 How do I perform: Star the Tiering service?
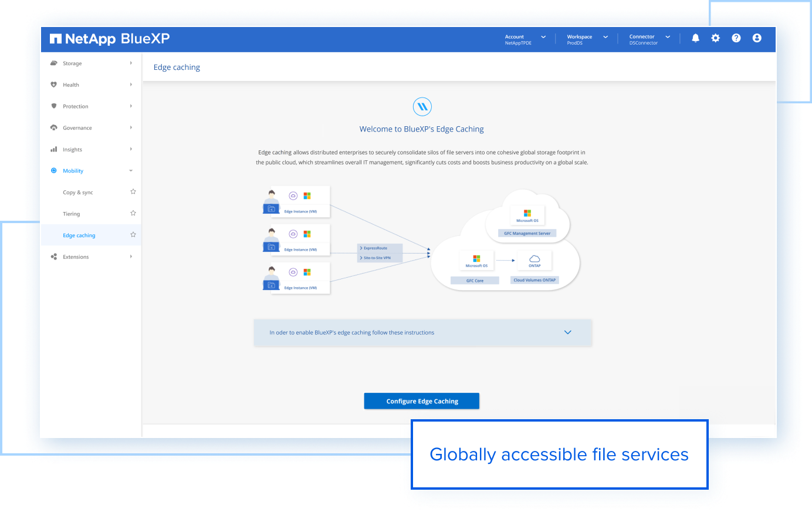[x=133, y=213]
